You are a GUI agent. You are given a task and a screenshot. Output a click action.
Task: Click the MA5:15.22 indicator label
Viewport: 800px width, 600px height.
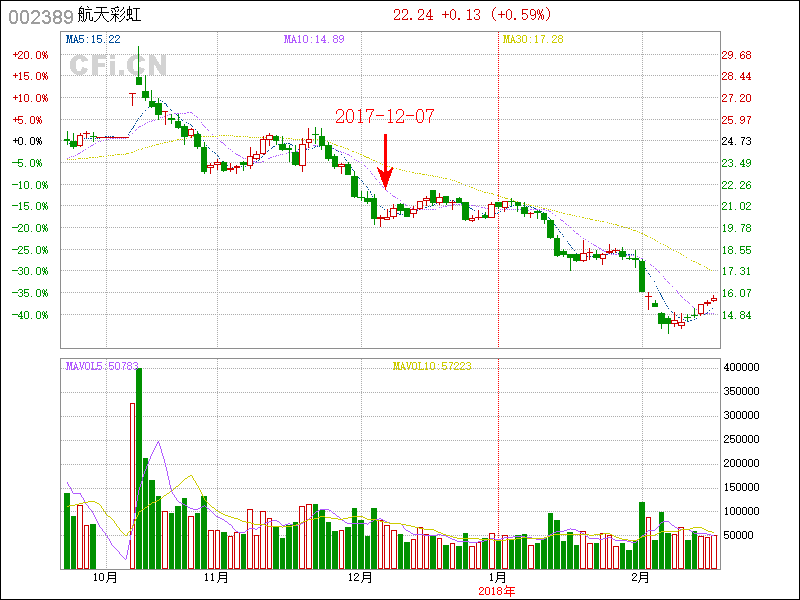pyautogui.click(x=93, y=39)
